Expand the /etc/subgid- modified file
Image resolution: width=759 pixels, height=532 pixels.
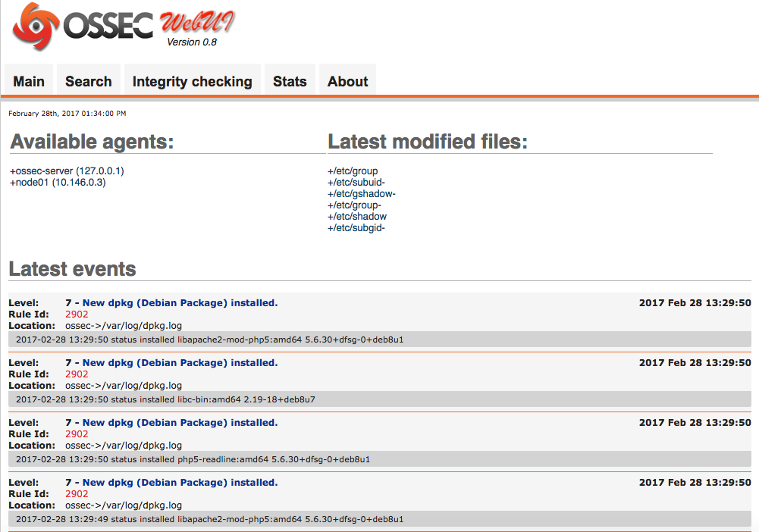click(356, 228)
